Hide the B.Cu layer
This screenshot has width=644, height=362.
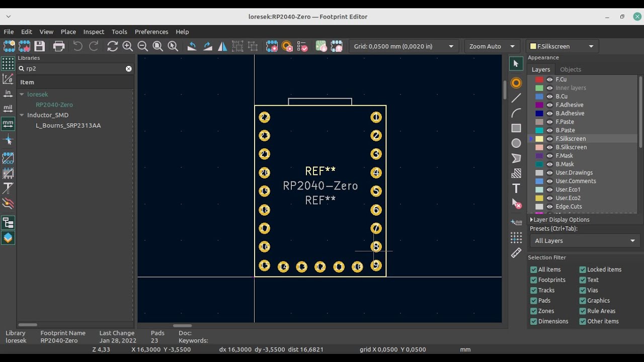(x=550, y=97)
